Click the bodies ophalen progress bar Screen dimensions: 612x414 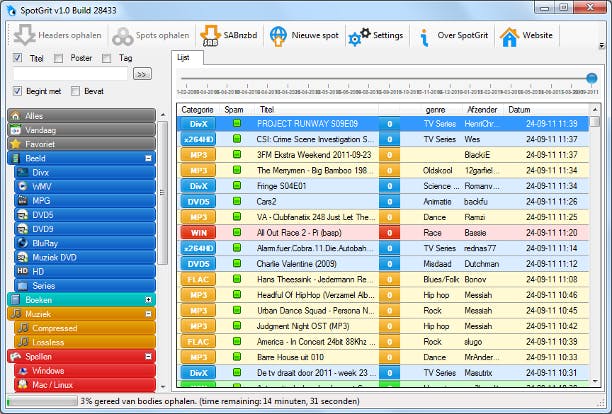pos(42,401)
